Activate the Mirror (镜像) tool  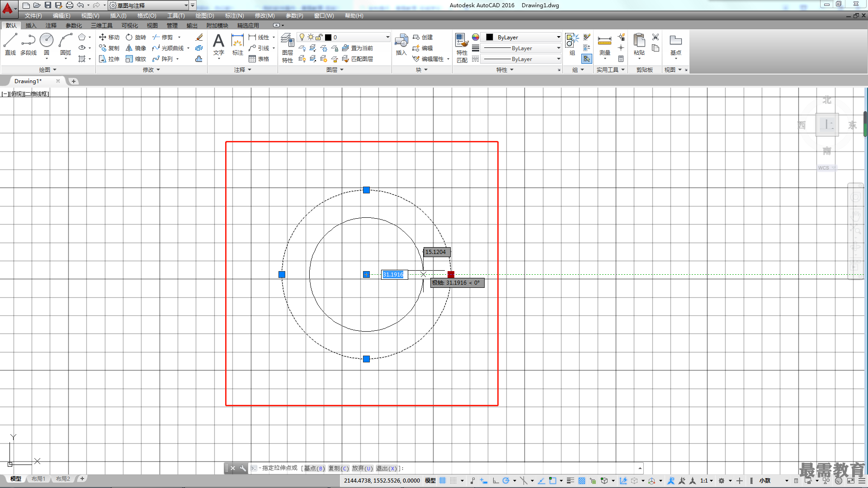[136, 48]
